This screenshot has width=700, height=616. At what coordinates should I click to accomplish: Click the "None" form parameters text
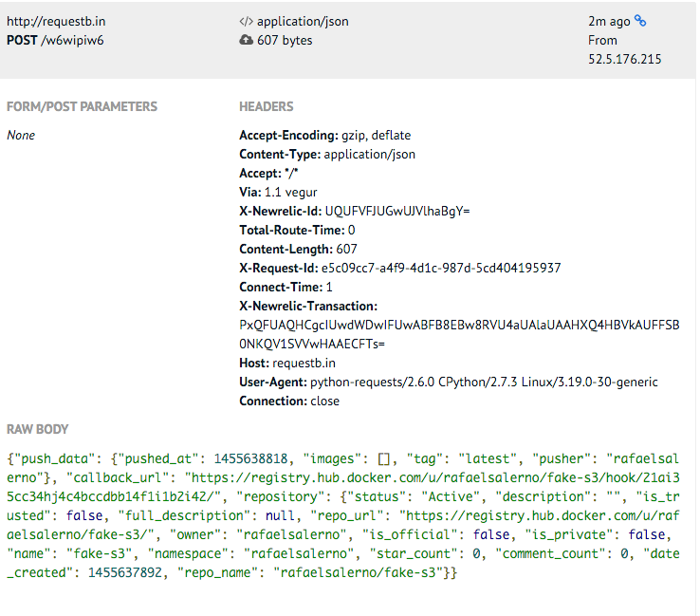21,135
